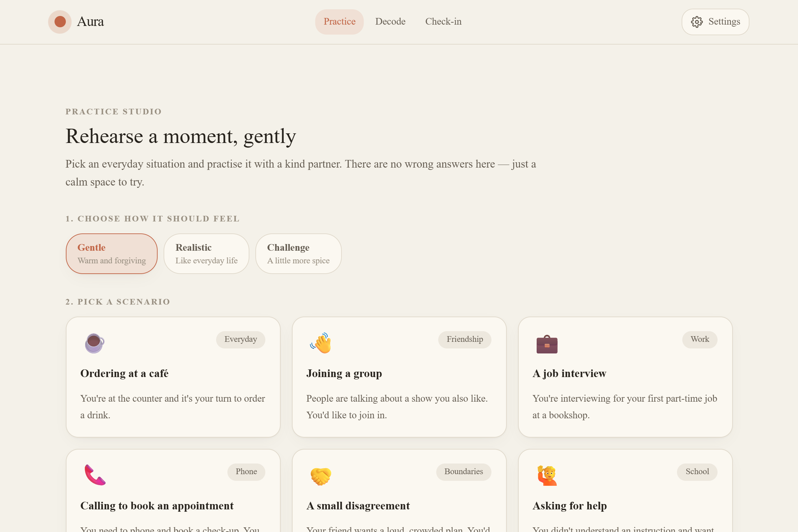Open the Practice tab
798x532 pixels.
point(339,22)
